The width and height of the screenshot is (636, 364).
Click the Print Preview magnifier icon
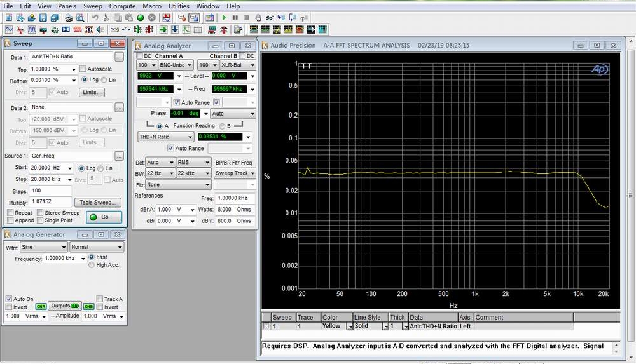pyautogui.click(x=80, y=18)
